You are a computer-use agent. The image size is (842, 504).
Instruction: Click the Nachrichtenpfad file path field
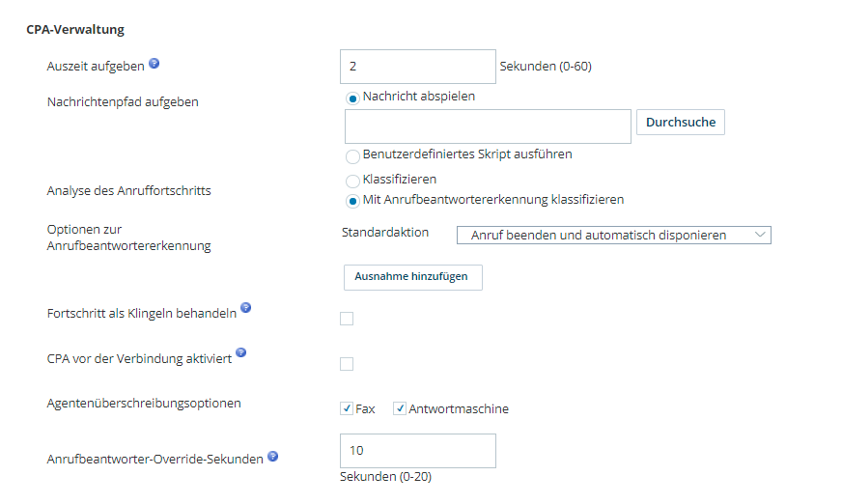[488, 126]
